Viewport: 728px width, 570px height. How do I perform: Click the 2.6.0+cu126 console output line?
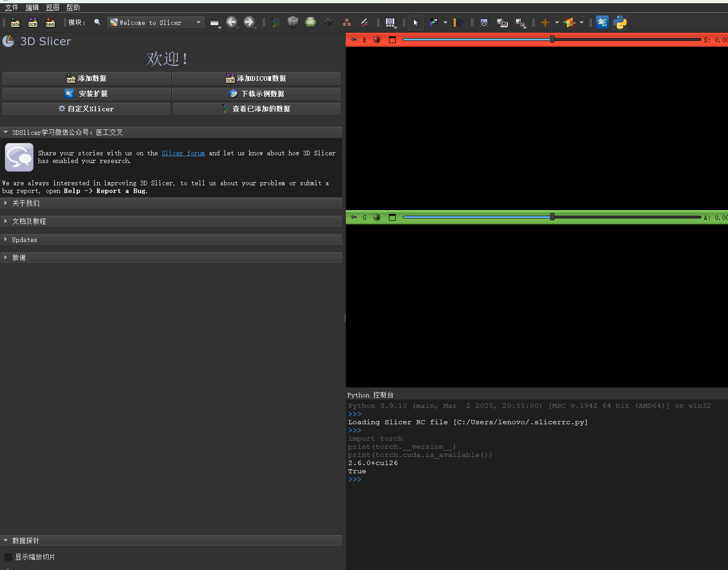click(373, 463)
